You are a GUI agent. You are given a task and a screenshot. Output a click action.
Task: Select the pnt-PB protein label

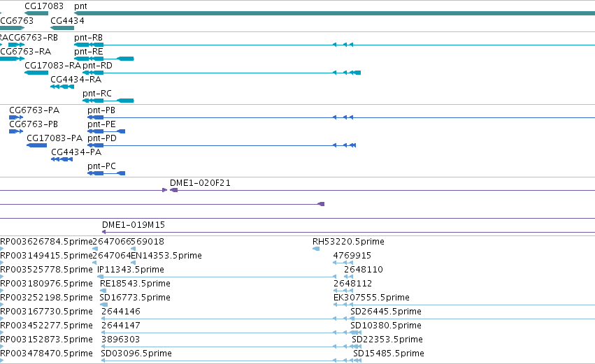[101, 110]
